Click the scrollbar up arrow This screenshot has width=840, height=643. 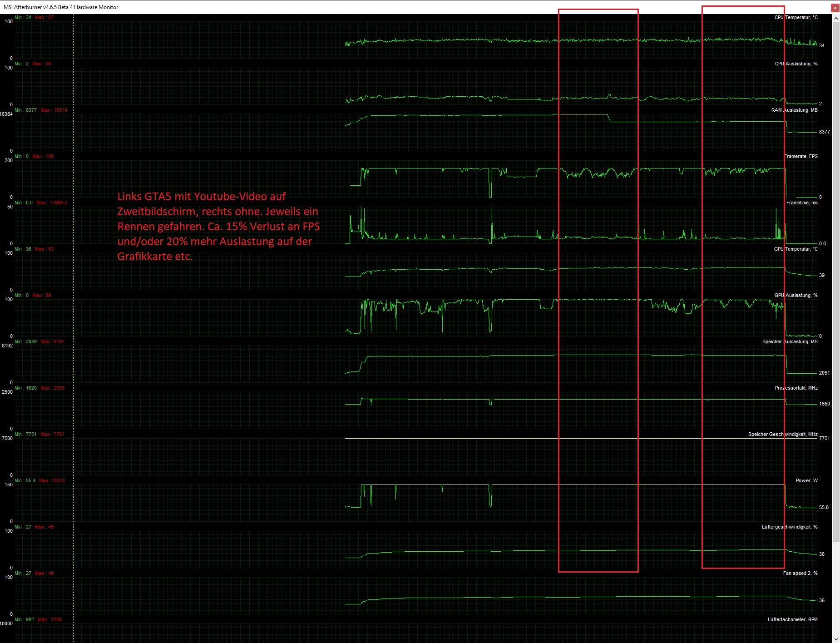point(836,18)
